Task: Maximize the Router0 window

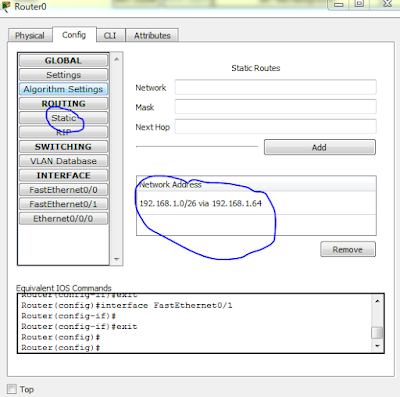Action: point(359,4)
